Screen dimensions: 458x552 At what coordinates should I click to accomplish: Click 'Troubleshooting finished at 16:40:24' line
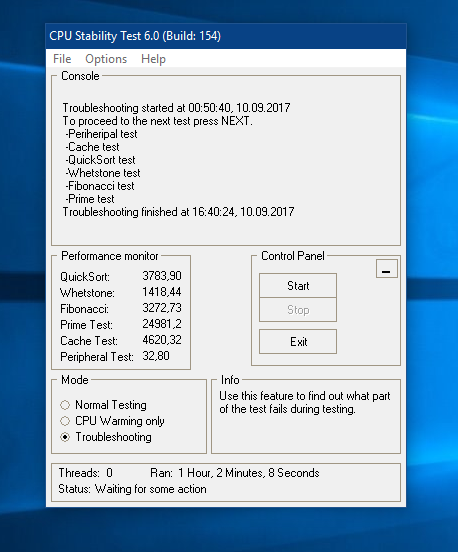click(x=178, y=212)
